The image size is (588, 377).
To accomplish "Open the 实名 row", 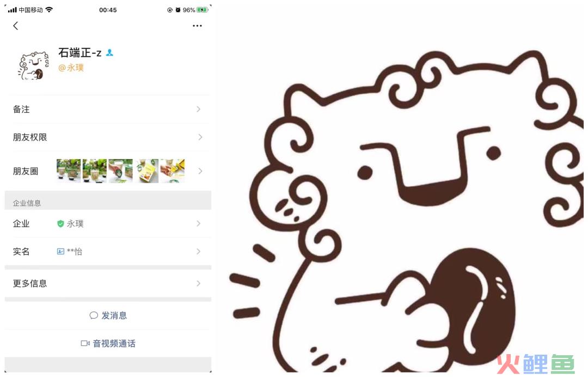I will 108,251.
